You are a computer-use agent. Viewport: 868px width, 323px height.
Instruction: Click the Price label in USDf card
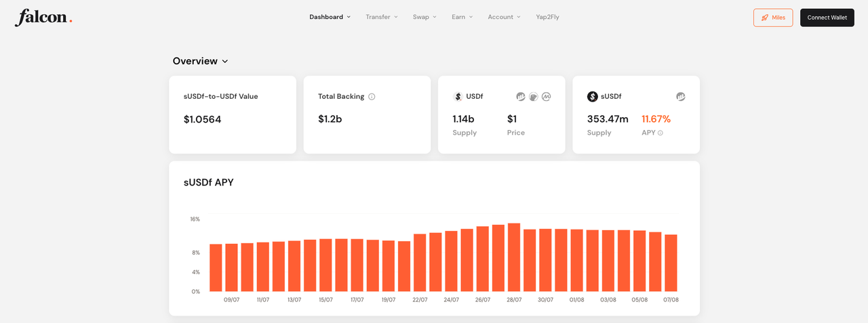tap(516, 133)
